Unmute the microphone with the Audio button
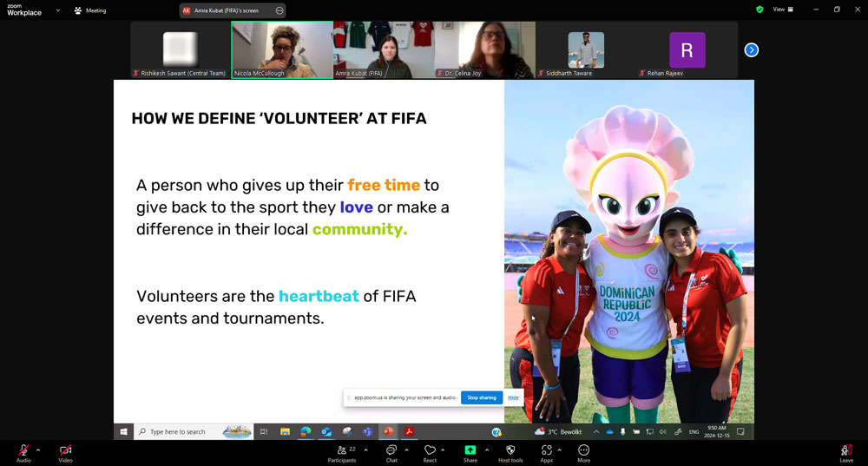868x466 pixels. (23, 450)
